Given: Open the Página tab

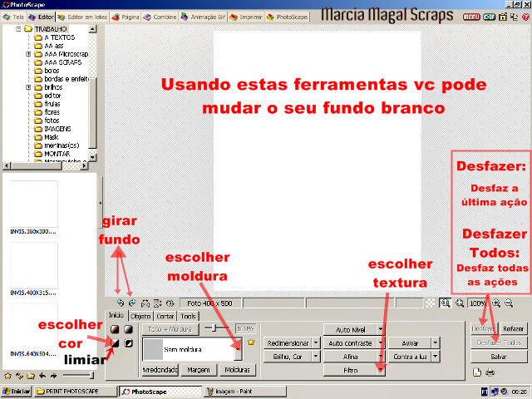Looking at the screenshot, I should (126, 17).
